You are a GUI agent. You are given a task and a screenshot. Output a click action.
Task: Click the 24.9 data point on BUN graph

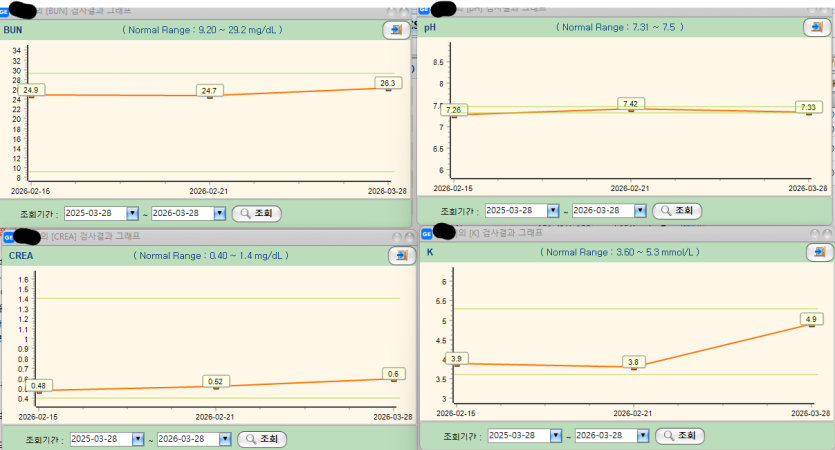point(31,91)
